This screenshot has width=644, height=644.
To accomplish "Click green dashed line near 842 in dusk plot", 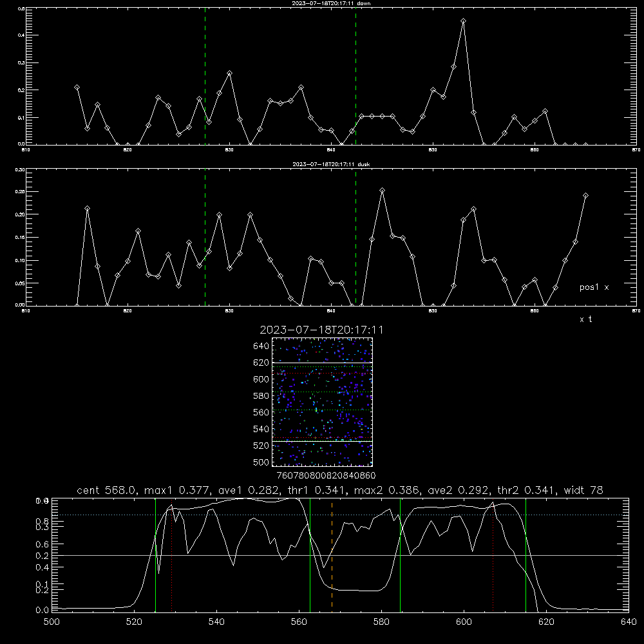I will 355,238.
